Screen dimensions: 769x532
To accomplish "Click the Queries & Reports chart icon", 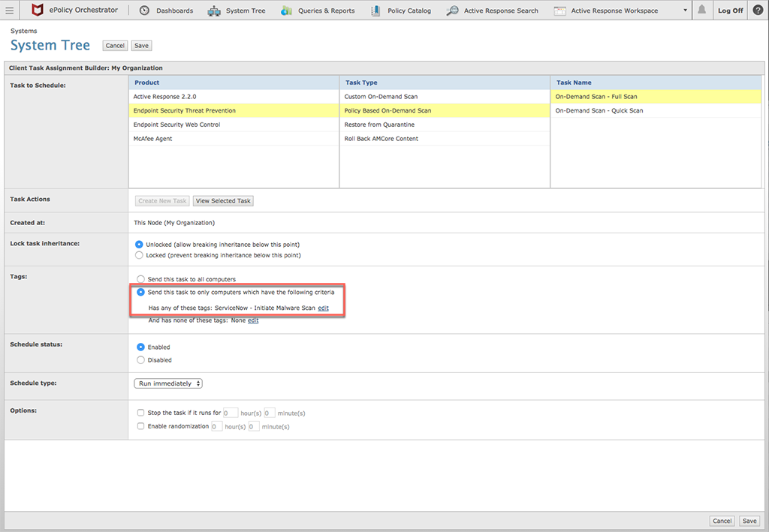I will pos(286,11).
